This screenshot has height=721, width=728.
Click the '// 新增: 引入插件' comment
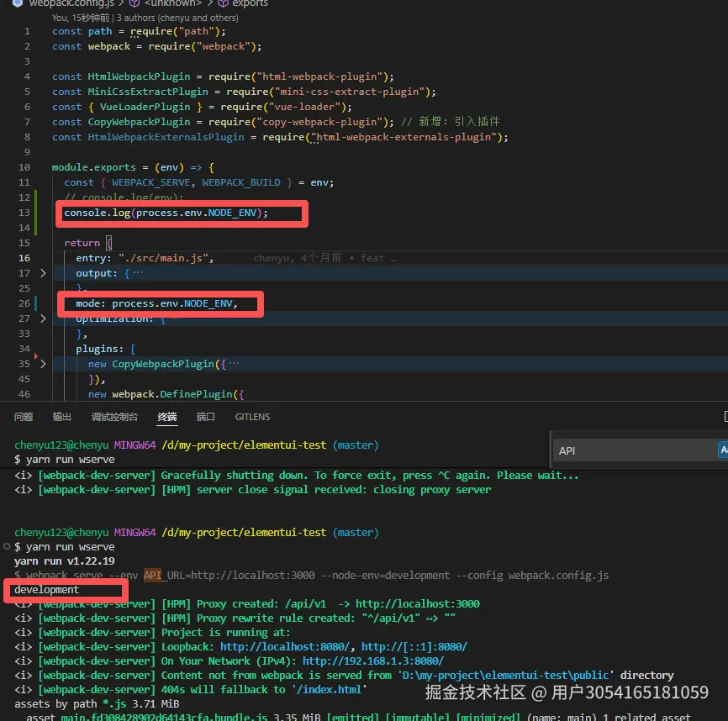pyautogui.click(x=451, y=122)
